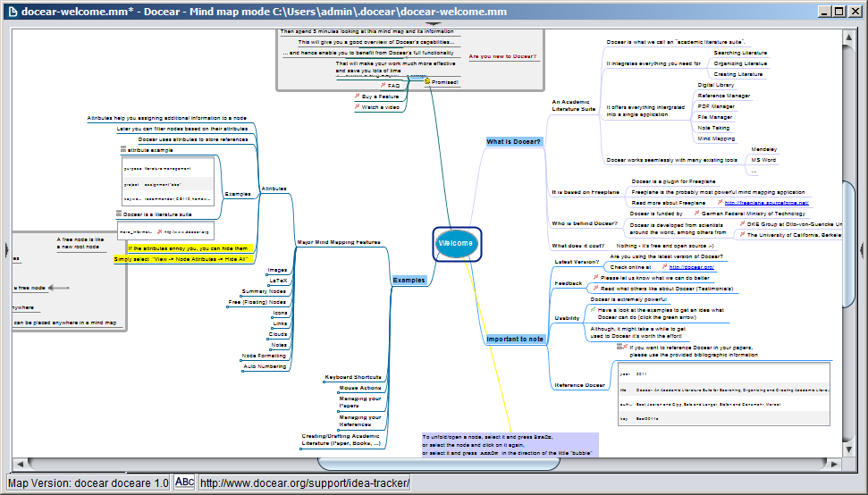Unfold the LaTeX node

coord(268,285)
